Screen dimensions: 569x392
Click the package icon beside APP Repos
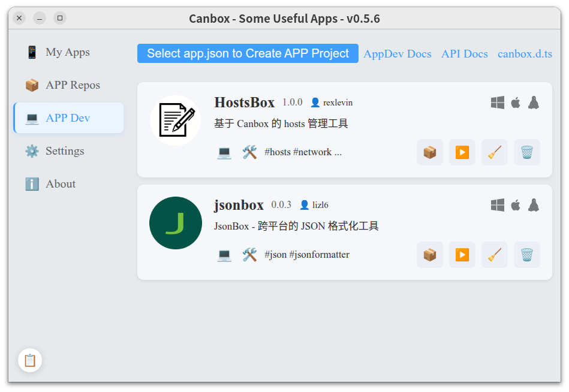click(x=32, y=85)
